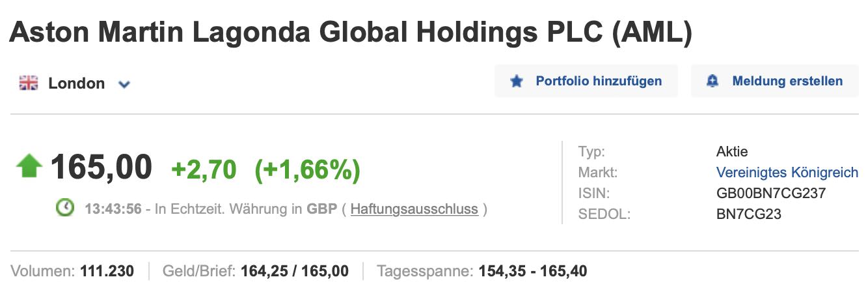Click the SEDOL value BN7CG23
This screenshot has width=868, height=305.
[748, 213]
